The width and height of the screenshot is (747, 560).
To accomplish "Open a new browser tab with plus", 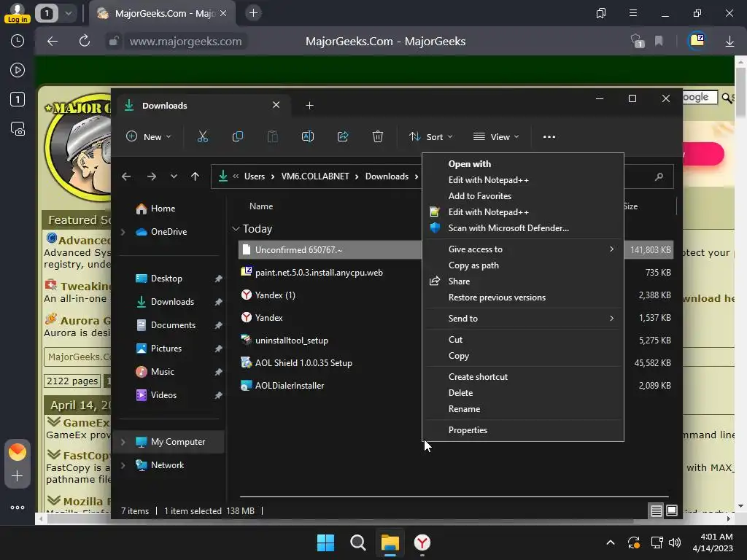I will click(x=253, y=13).
